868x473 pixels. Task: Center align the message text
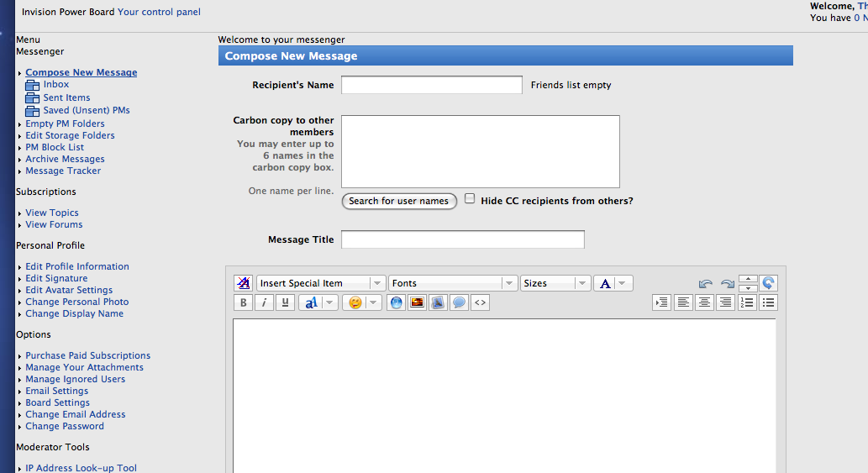pyautogui.click(x=704, y=302)
